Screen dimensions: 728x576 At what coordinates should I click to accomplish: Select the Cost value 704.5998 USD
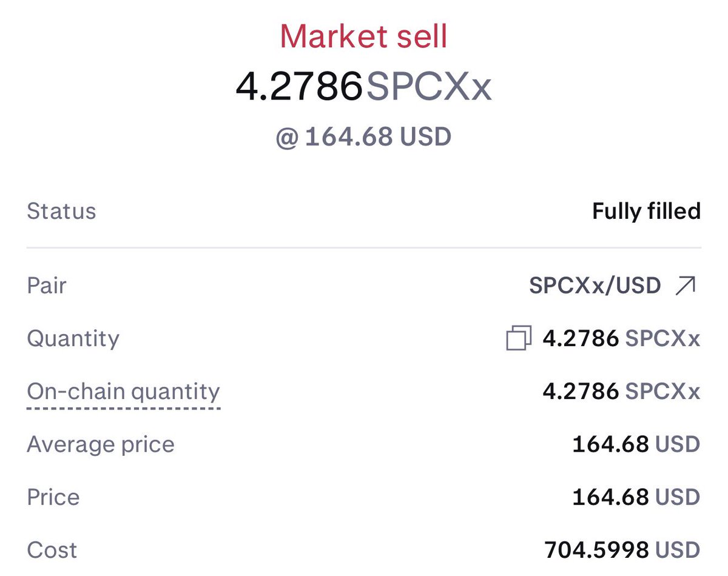click(622, 551)
